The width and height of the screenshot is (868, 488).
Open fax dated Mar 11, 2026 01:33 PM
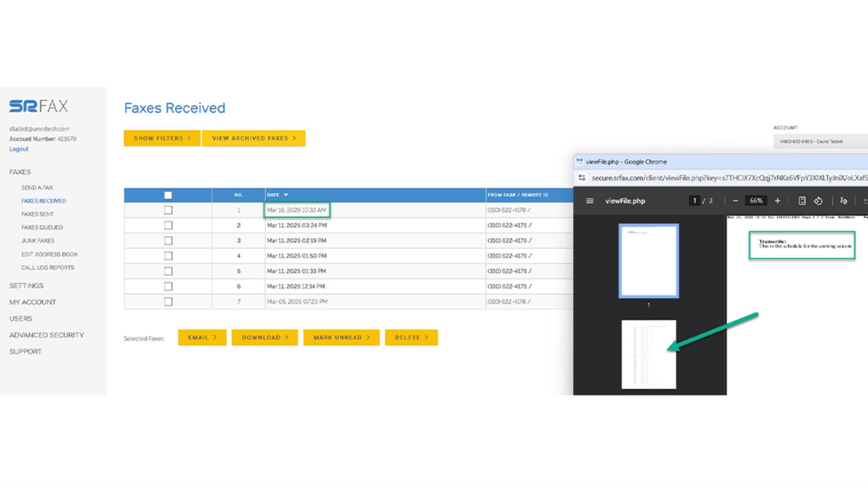(297, 271)
